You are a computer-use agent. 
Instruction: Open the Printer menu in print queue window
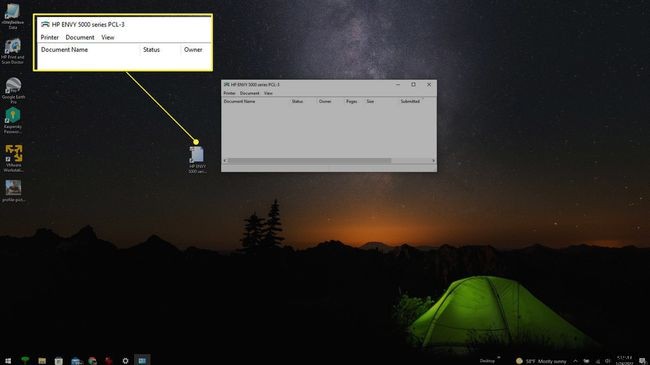click(229, 93)
